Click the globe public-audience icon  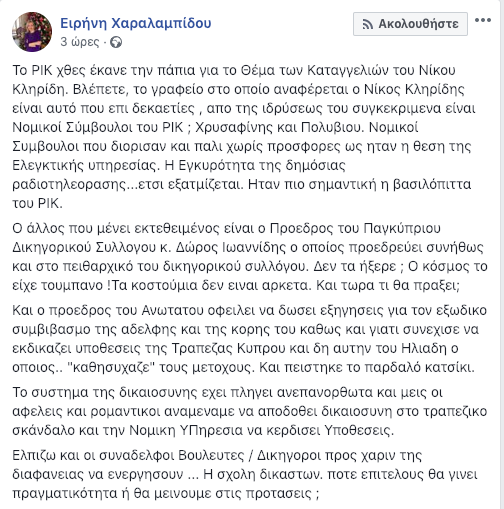[x=116, y=42]
